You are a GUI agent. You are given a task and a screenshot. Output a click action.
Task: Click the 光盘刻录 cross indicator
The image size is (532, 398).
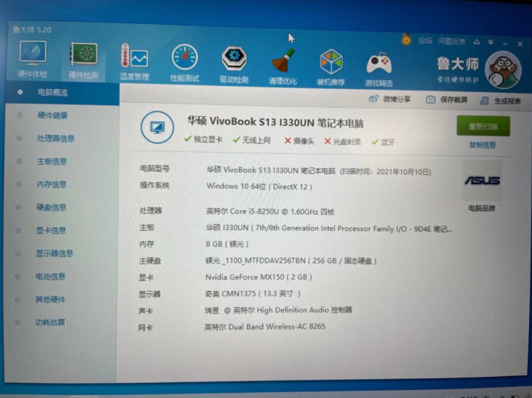pyautogui.click(x=342, y=142)
